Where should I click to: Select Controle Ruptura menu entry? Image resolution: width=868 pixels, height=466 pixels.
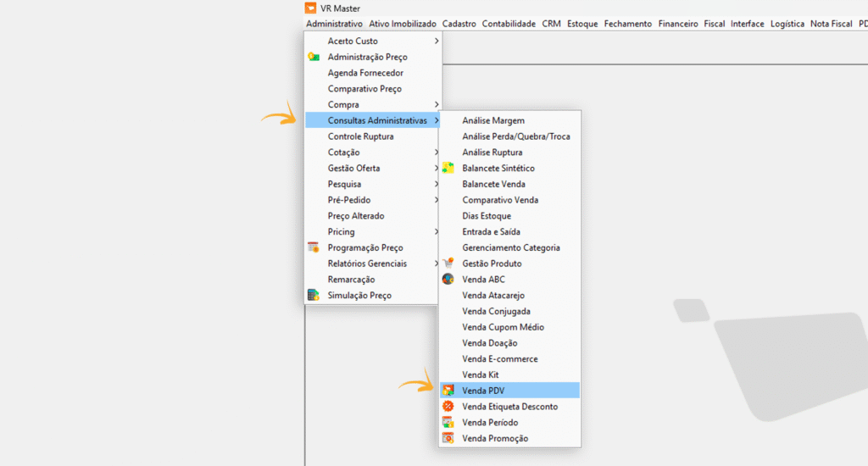point(373,136)
